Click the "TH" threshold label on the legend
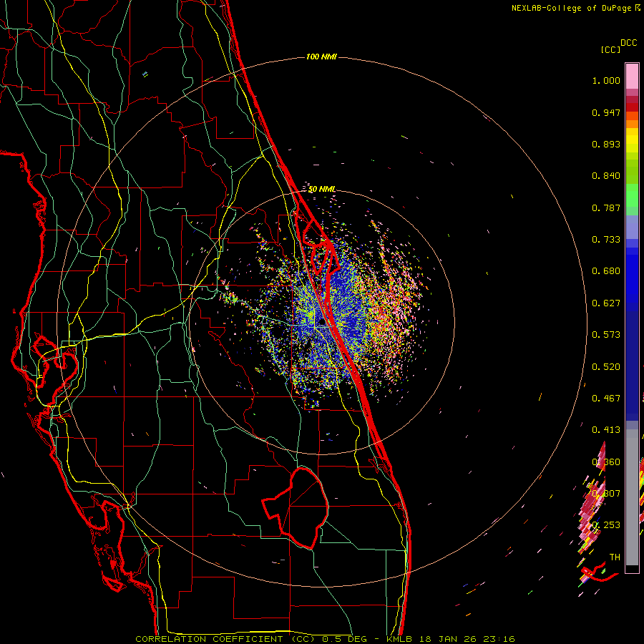This screenshot has width=644, height=644. point(615,557)
